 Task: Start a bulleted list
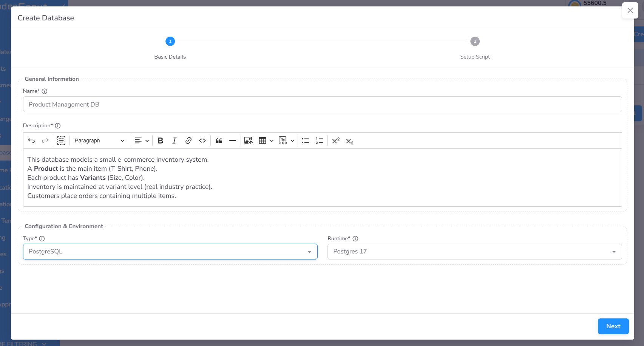[305, 141]
